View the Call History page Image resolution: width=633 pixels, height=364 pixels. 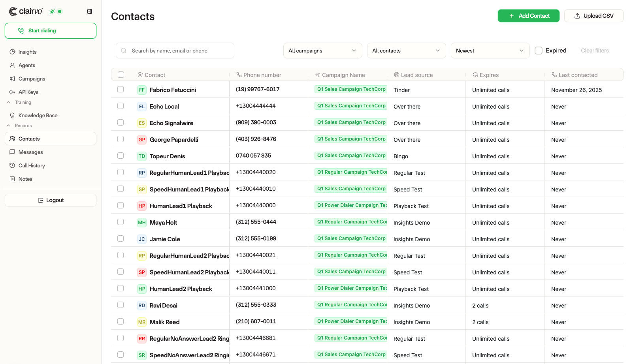32,165
